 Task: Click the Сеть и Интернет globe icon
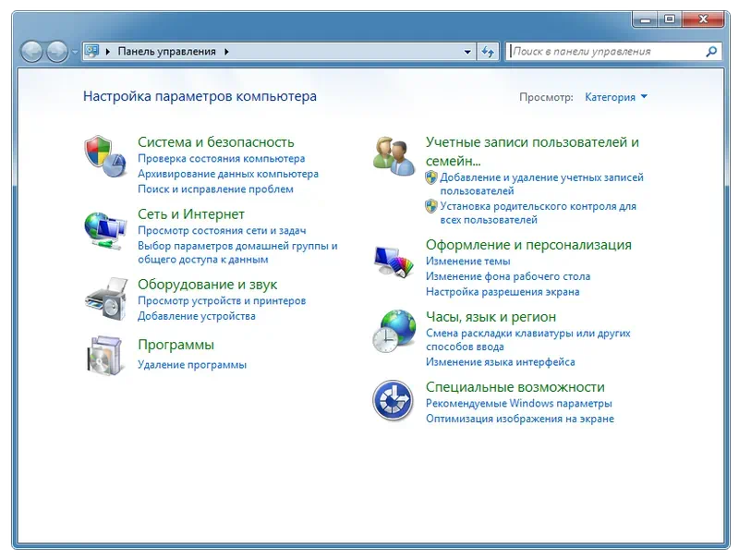click(107, 229)
